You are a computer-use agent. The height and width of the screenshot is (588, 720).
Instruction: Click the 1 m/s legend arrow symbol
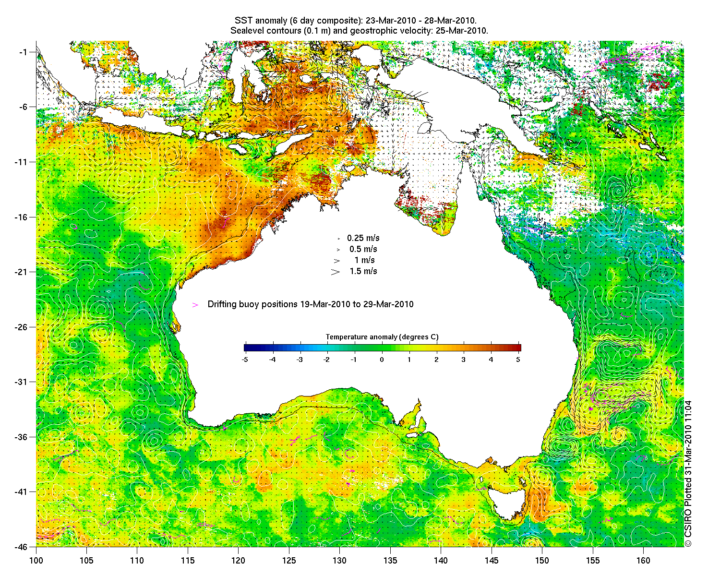click(337, 261)
